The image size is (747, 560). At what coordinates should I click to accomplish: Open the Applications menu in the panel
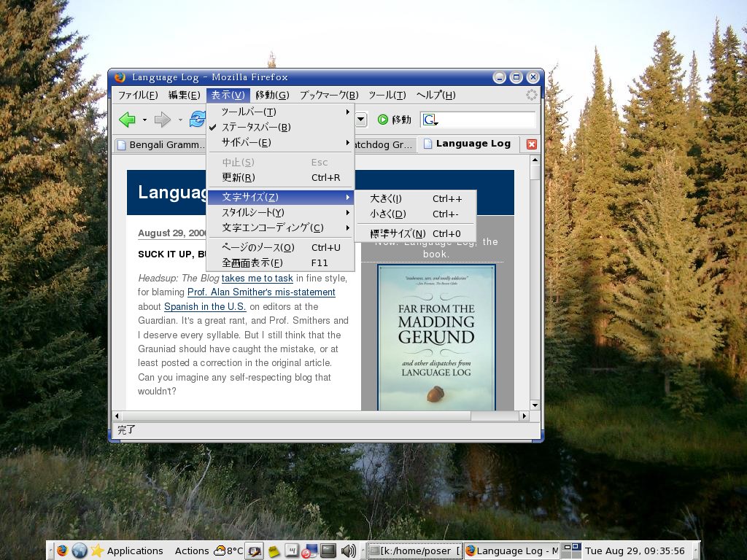pos(135,551)
